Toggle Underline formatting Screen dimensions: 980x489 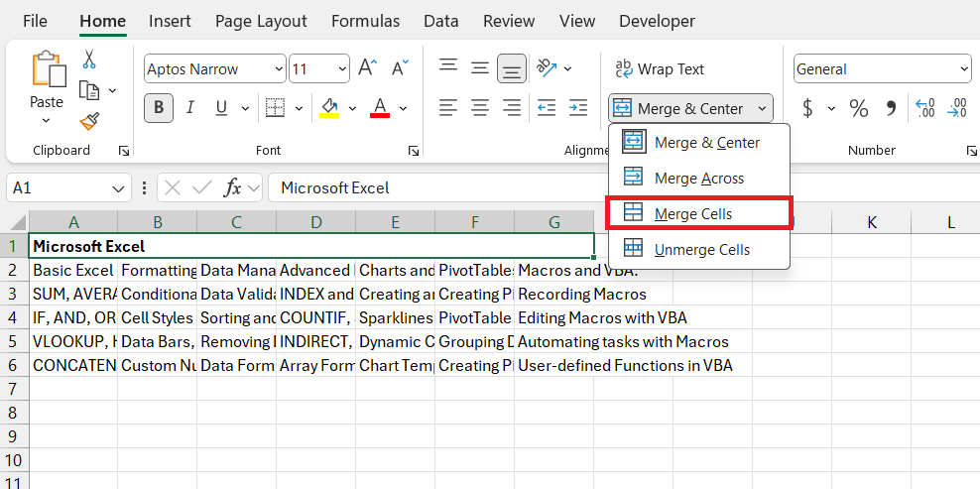click(221, 108)
